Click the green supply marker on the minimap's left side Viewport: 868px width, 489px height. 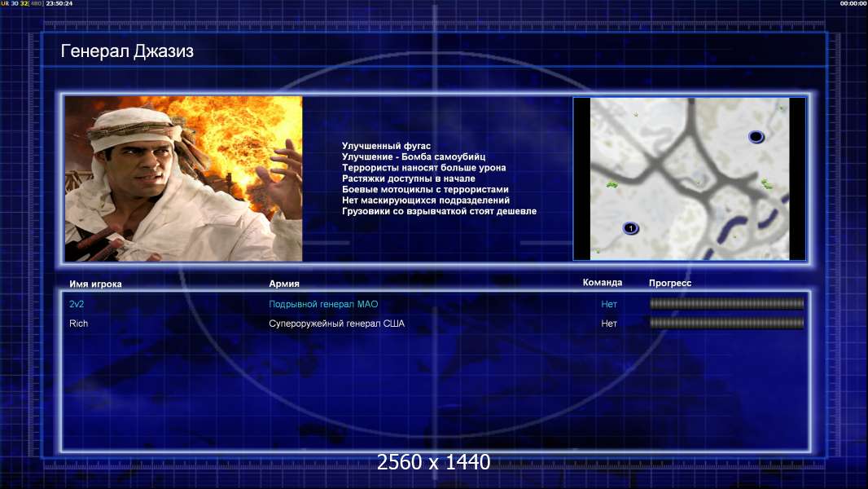point(612,184)
